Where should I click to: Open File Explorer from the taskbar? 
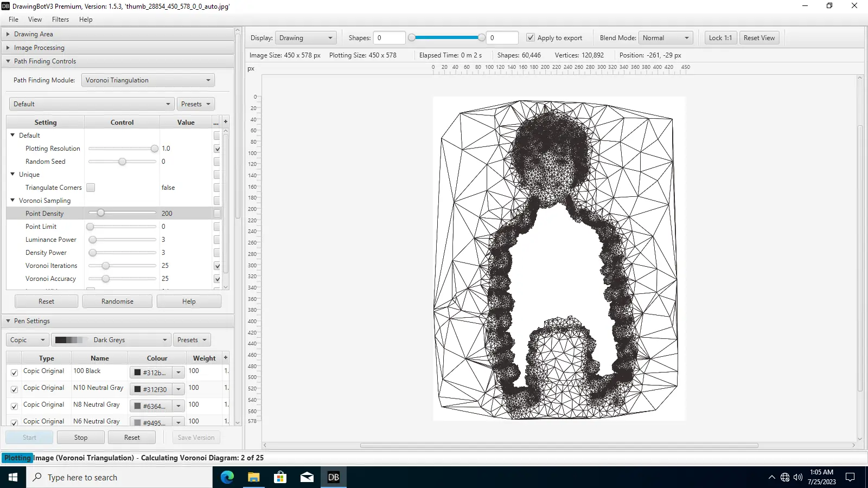coord(253,477)
